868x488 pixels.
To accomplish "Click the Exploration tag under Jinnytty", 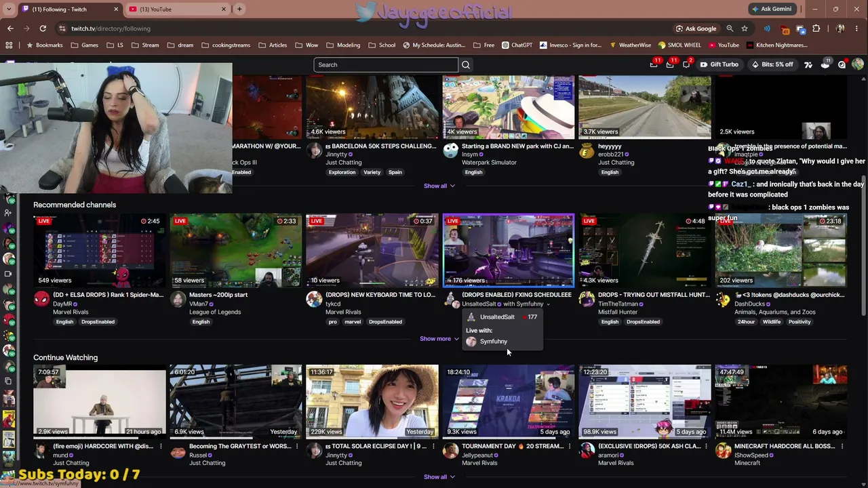I will (342, 172).
